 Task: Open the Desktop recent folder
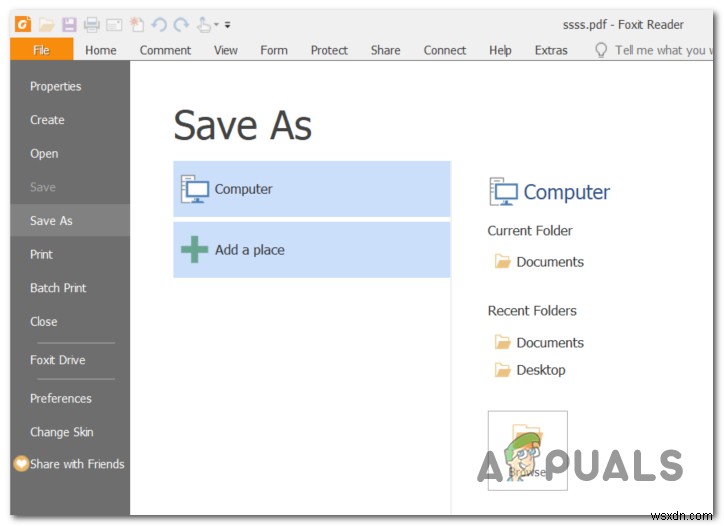pyautogui.click(x=541, y=370)
